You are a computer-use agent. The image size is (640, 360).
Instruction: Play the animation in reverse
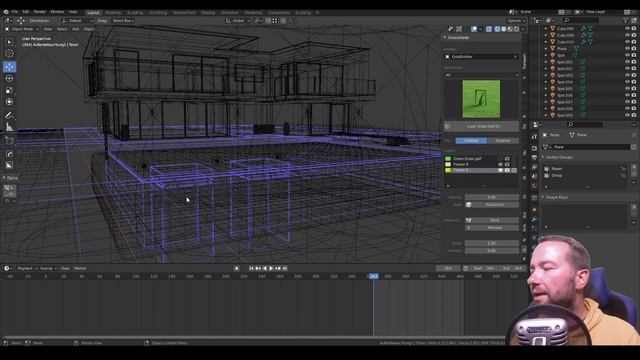click(x=265, y=268)
